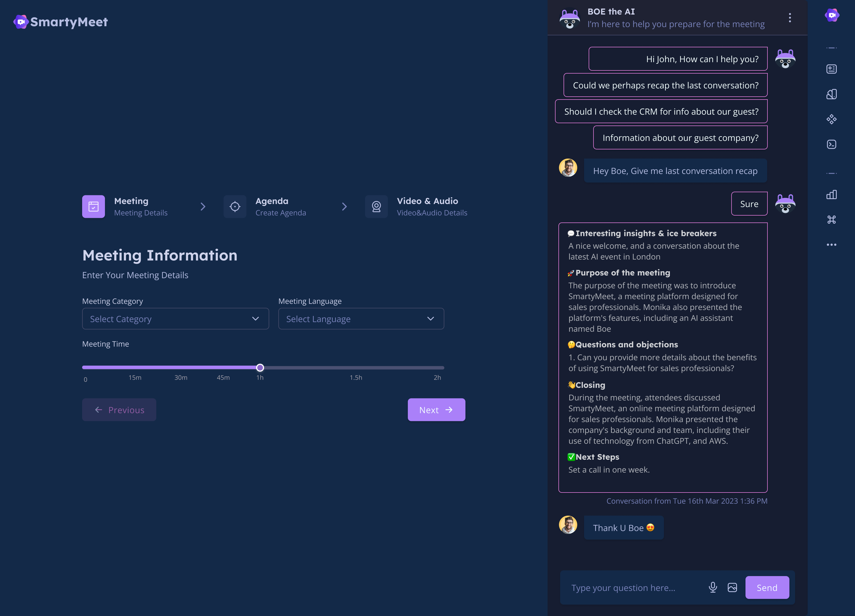Click 'Hey Boe, Give me last conversation recap' message
Screen dimensions: 855x616
point(675,171)
